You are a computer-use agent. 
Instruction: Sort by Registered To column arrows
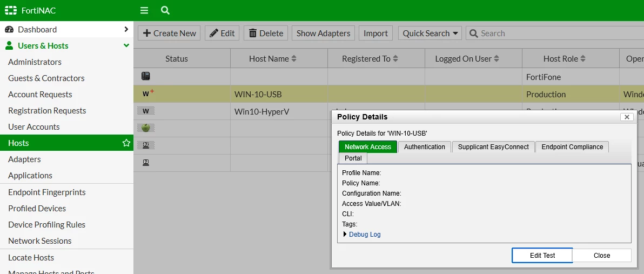[395, 59]
